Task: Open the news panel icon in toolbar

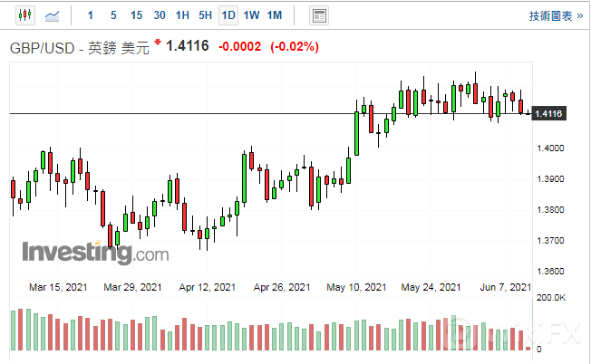Action: pyautogui.click(x=318, y=15)
